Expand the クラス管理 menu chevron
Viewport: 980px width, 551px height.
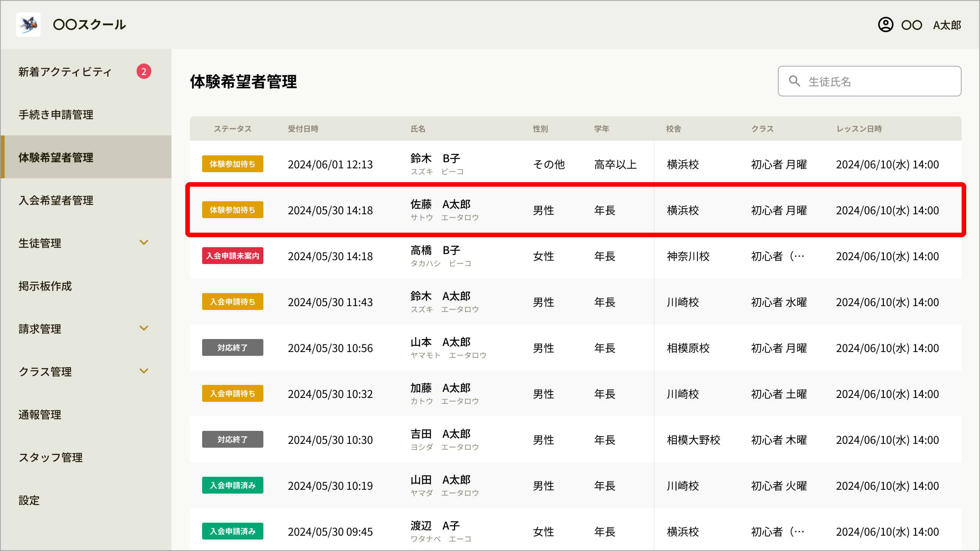click(144, 371)
